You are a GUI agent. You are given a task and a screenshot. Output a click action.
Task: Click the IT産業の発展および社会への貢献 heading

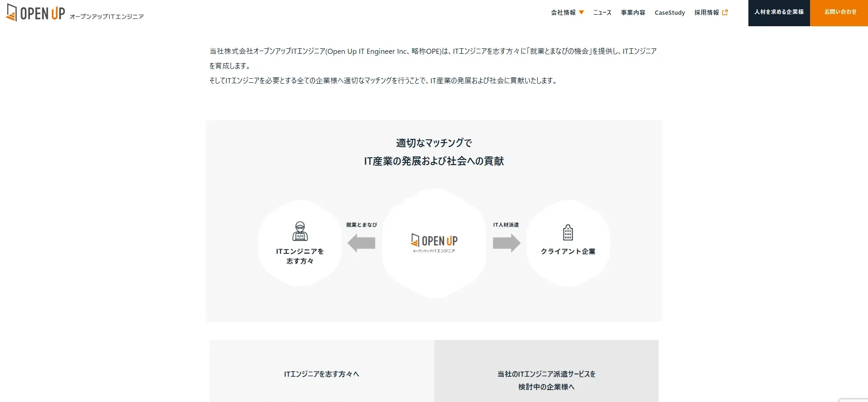(x=434, y=161)
